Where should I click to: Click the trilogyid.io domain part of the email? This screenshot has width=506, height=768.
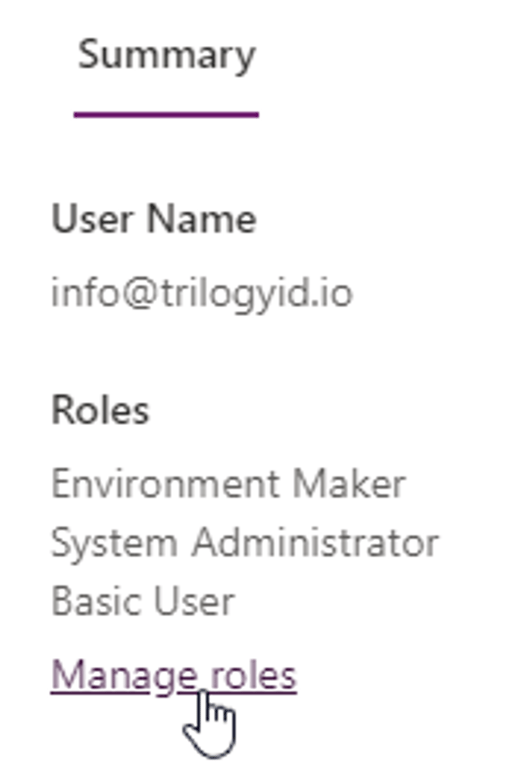(257, 295)
